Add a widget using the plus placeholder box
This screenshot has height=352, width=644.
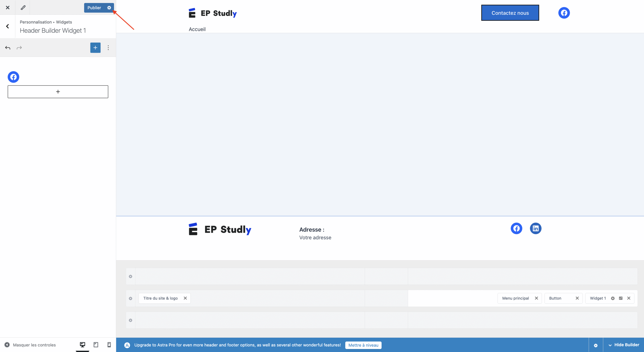[x=58, y=92]
